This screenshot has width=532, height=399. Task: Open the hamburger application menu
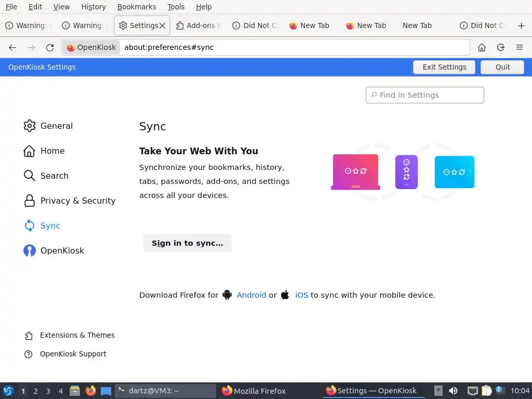pyautogui.click(x=520, y=47)
